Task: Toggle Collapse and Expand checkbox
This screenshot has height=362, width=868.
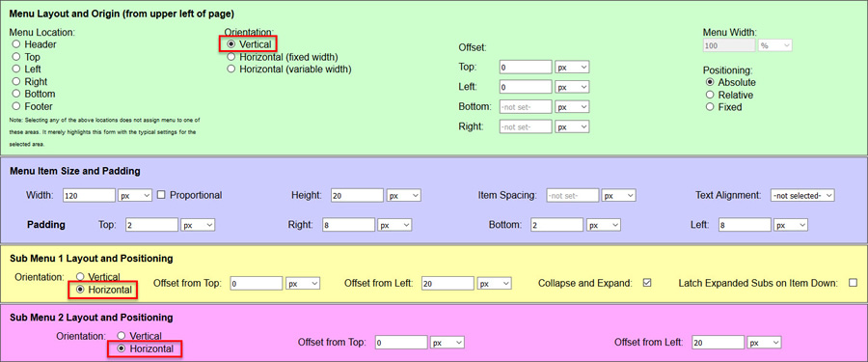Action: click(647, 283)
